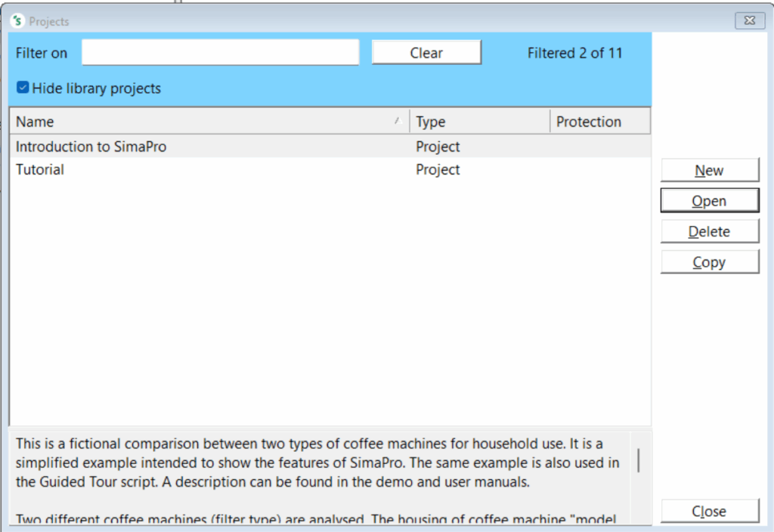Copy the selected project
Image resolution: width=774 pixels, height=532 pixels.
[709, 262]
